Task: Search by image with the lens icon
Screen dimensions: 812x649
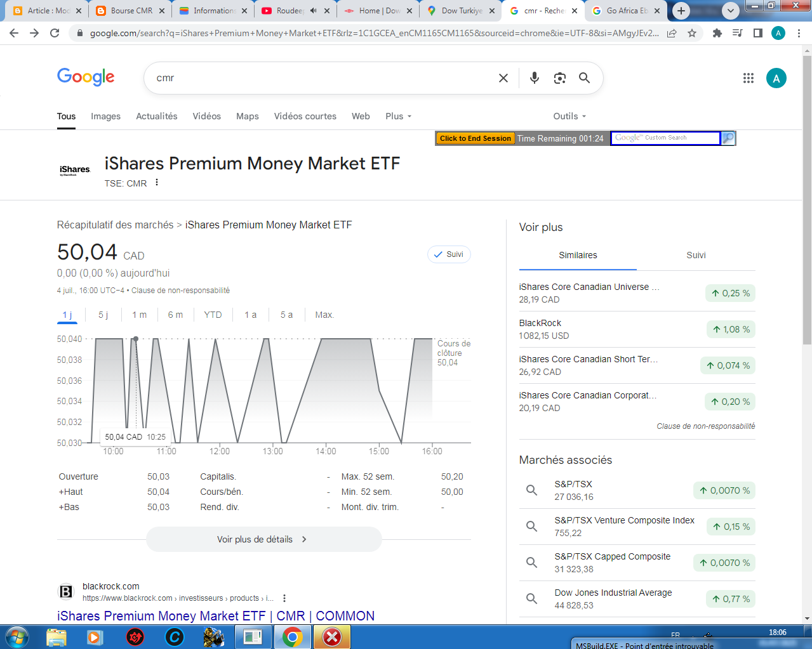Action: point(559,78)
